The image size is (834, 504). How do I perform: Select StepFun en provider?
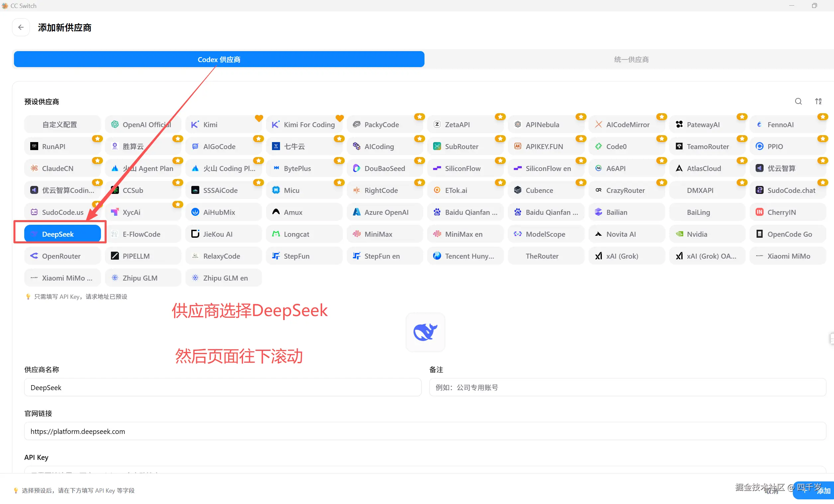pyautogui.click(x=385, y=256)
